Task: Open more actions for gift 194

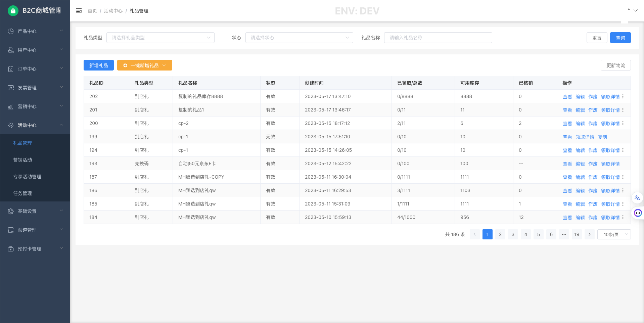Action: tap(623, 150)
